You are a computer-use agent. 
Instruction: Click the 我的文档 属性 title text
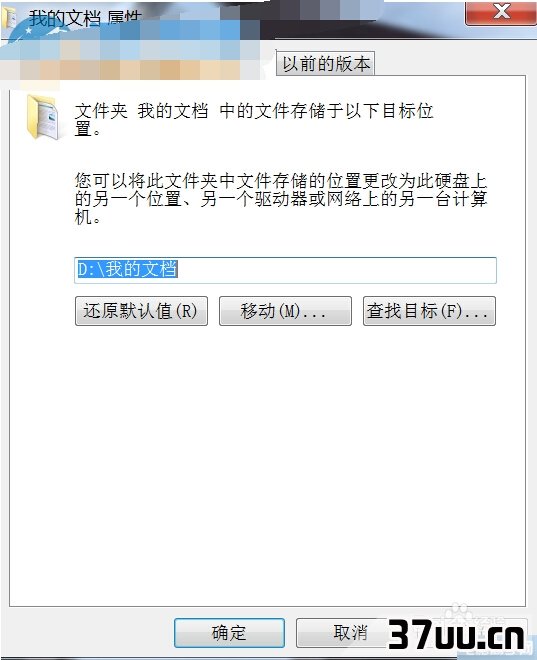click(85, 19)
